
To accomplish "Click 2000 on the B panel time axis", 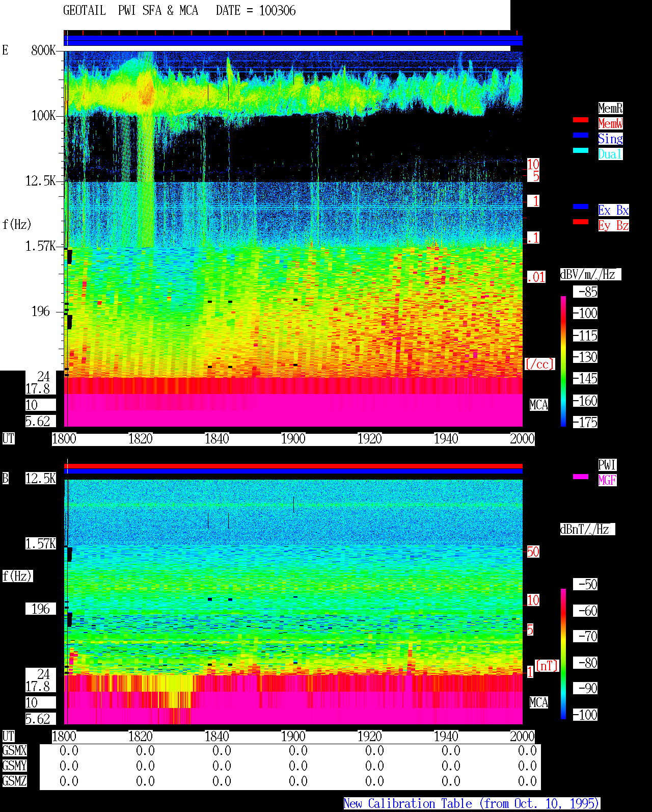I will (522, 736).
